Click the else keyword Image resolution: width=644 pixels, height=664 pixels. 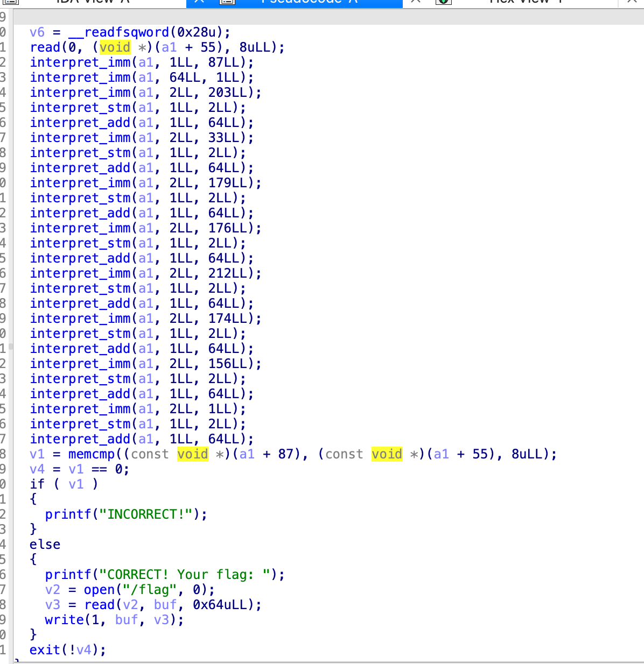click(45, 545)
